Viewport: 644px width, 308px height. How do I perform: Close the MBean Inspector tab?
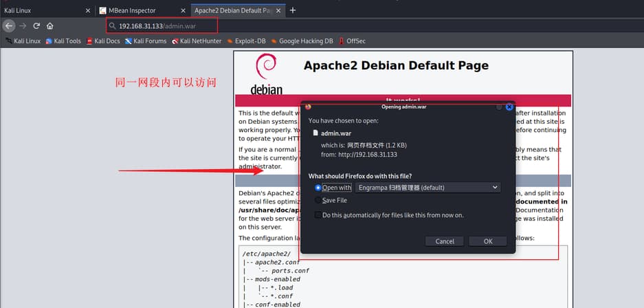pyautogui.click(x=182, y=11)
